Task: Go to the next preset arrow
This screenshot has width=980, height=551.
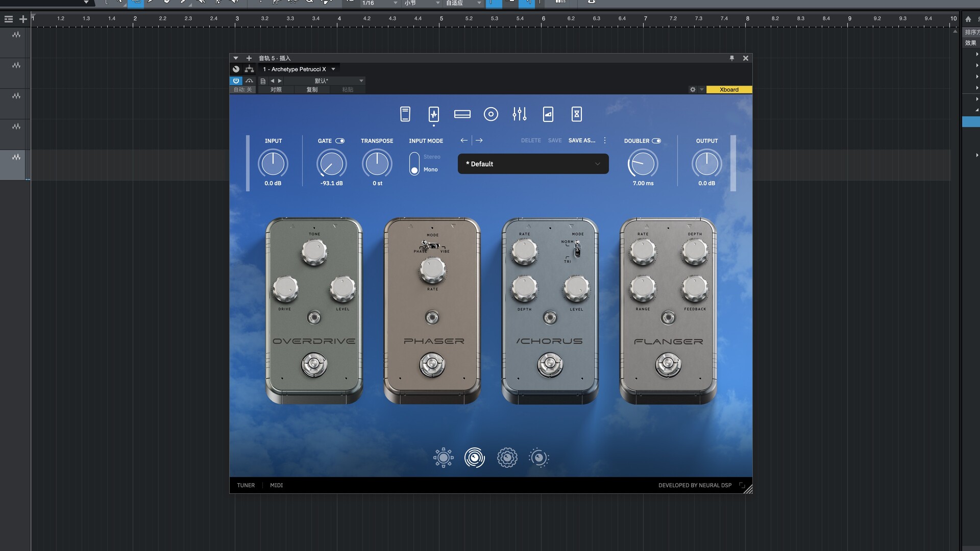Action: (x=479, y=140)
